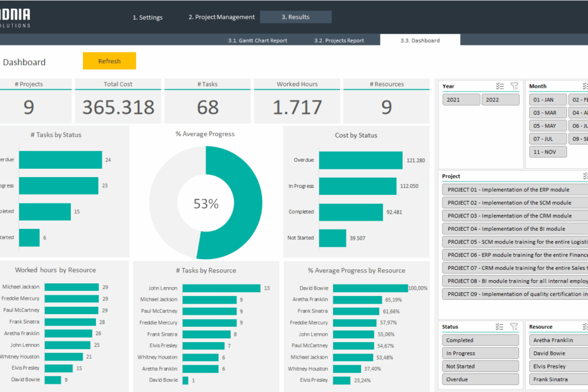Go to the 2. Project Management section

221,17
